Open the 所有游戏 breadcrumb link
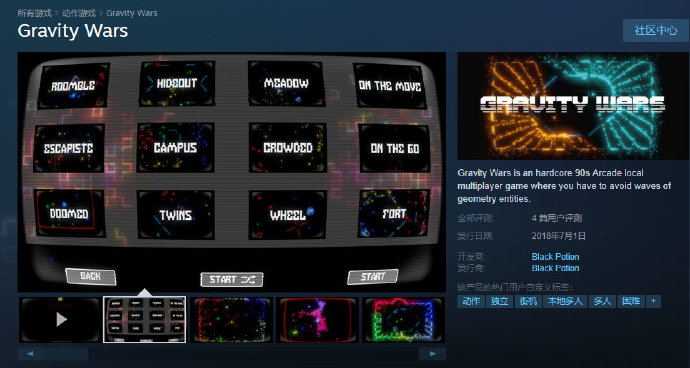Screen dimensions: 690x368 coord(34,13)
